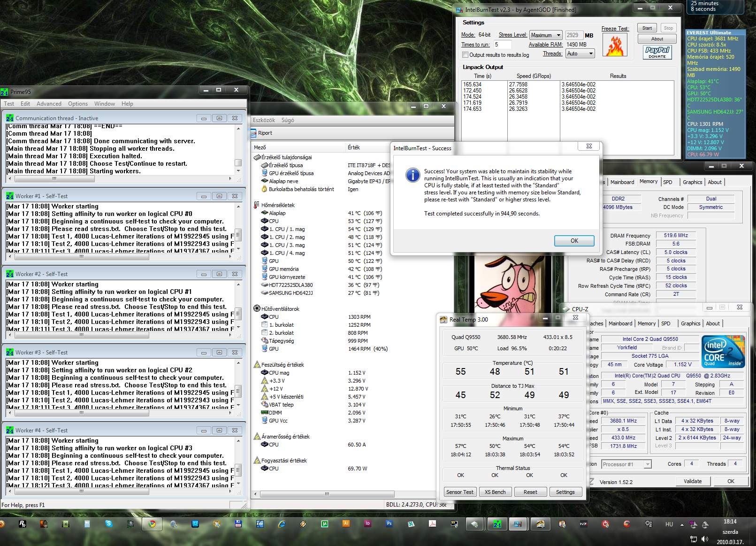The width and height of the screenshot is (756, 546).
Task: Click the Times to run input field
Action: pyautogui.click(x=502, y=45)
